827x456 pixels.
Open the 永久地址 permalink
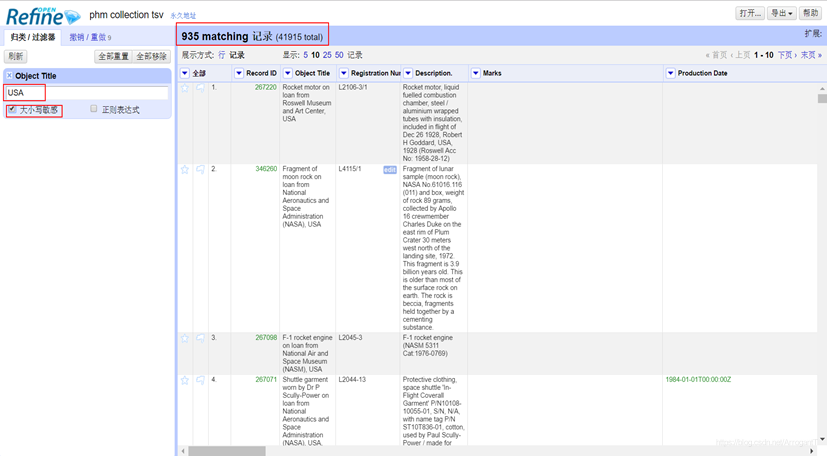183,16
